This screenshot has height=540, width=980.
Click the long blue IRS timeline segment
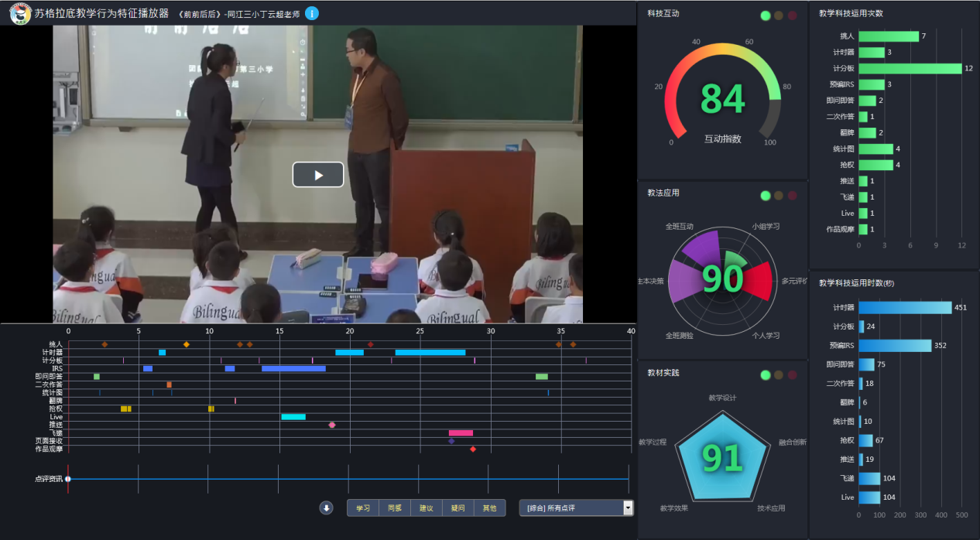coord(293,368)
